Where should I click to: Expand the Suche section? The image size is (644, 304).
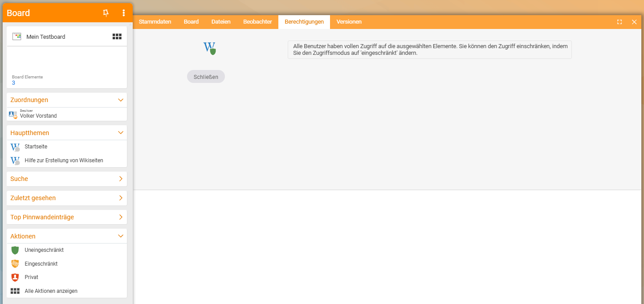point(121,179)
